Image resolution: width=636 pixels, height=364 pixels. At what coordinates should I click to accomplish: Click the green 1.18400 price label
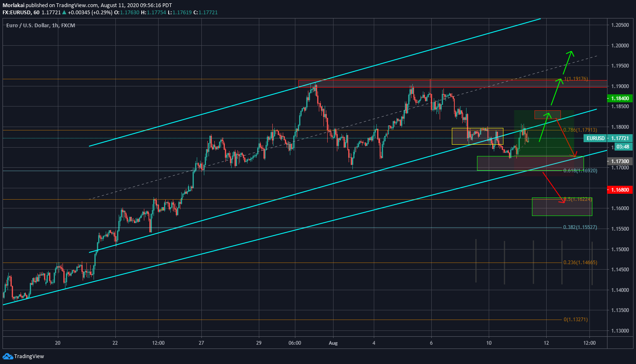coord(620,99)
